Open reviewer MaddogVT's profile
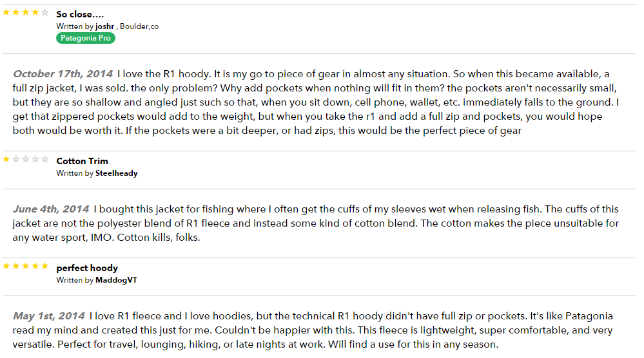 point(116,280)
